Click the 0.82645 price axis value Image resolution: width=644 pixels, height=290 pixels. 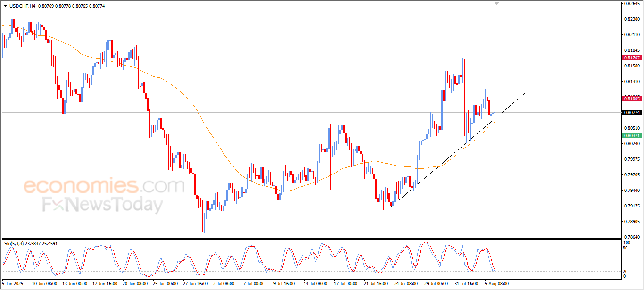tap(632, 4)
